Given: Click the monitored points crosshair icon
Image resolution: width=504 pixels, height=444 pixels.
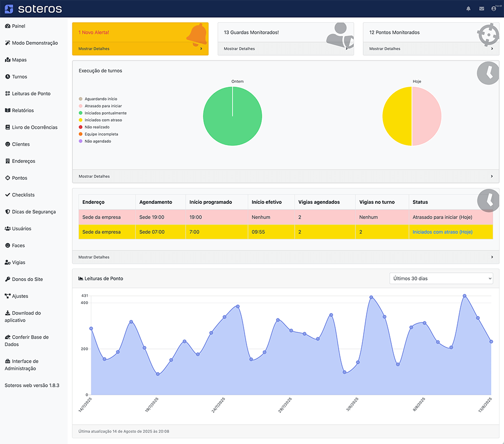Looking at the screenshot, I should click(x=488, y=35).
